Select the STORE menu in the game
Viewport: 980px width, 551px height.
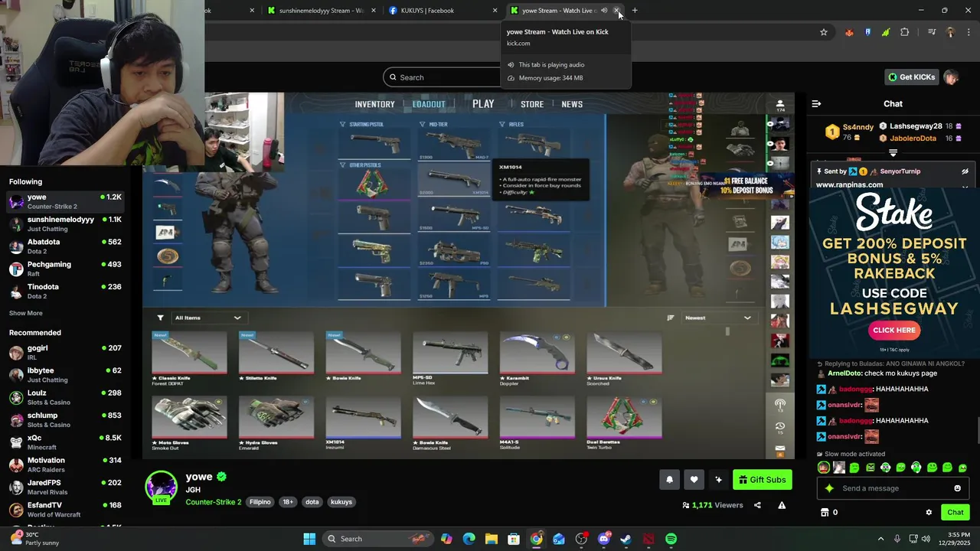click(532, 104)
